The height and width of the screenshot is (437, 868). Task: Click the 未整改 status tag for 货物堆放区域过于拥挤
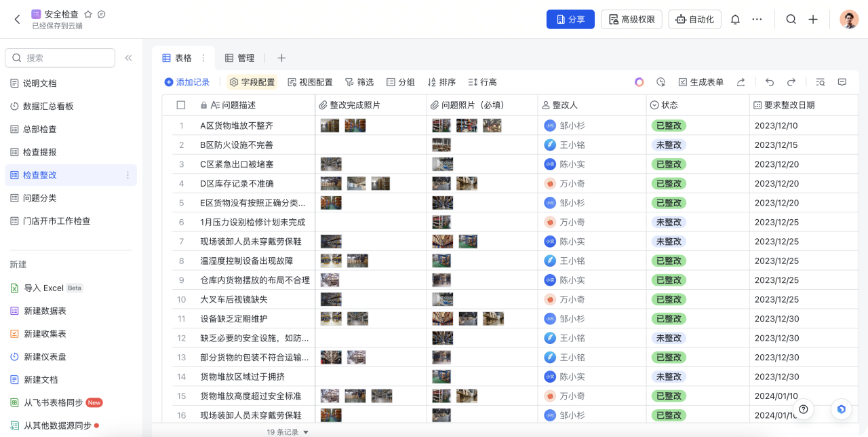pos(669,377)
